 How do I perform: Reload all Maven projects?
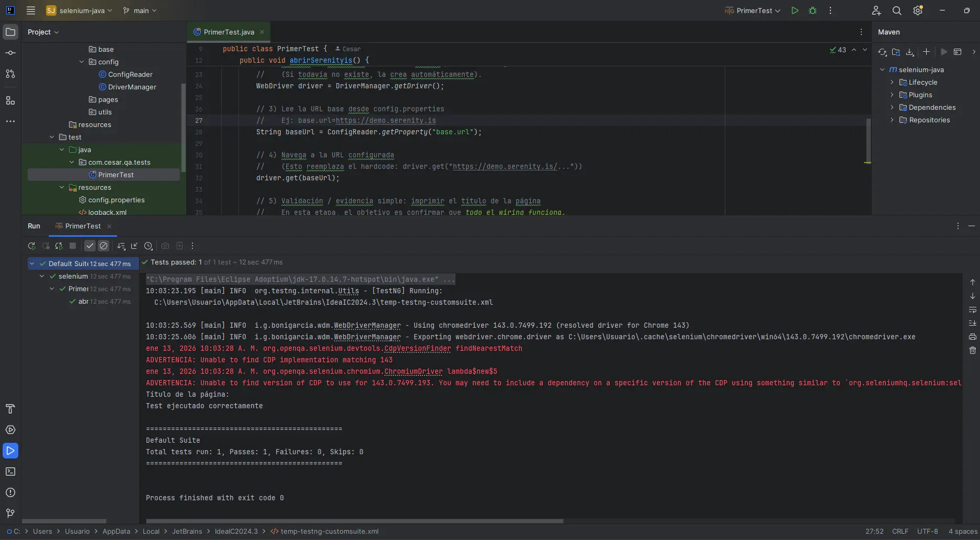pos(882,52)
